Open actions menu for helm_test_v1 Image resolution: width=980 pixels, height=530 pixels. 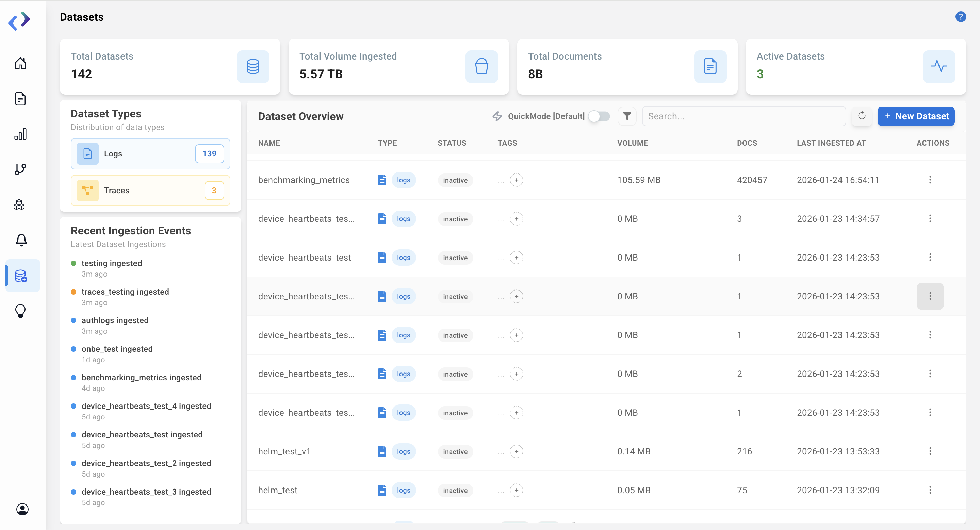click(x=931, y=451)
